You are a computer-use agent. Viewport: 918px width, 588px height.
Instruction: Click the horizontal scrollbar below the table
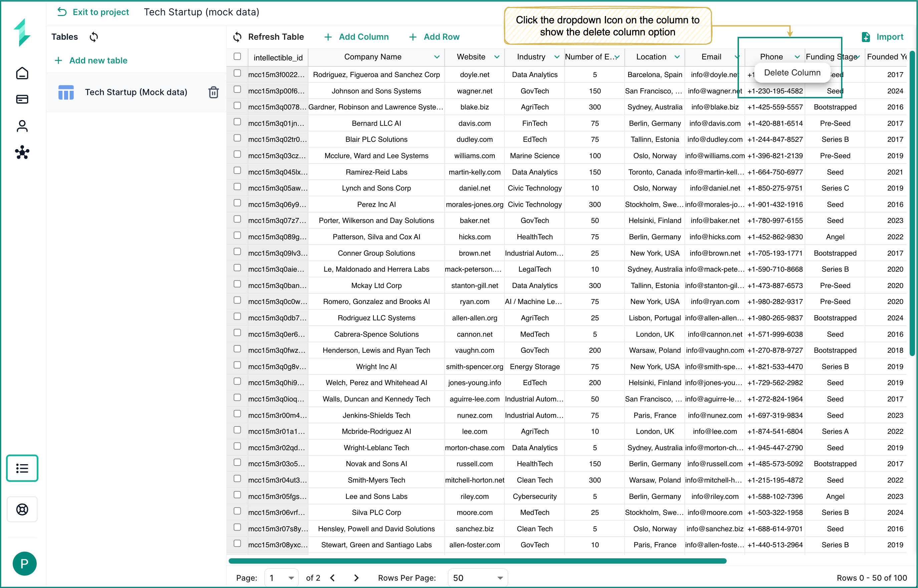click(477, 561)
